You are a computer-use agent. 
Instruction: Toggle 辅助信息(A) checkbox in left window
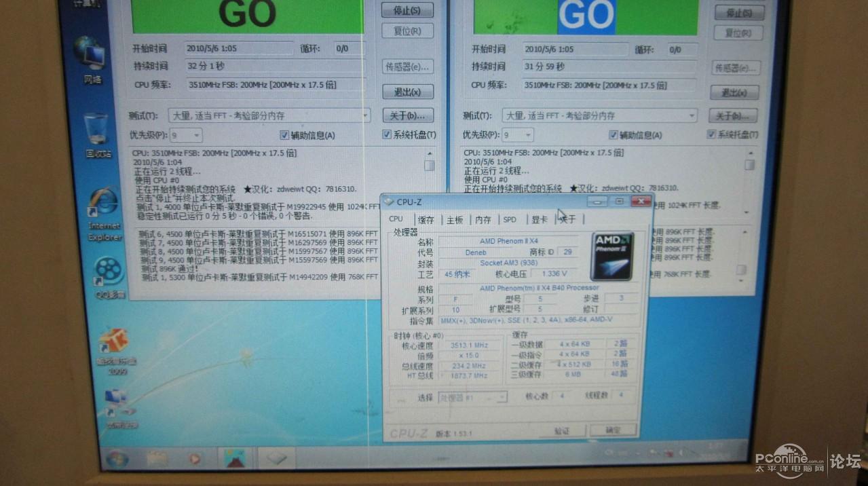tap(284, 135)
